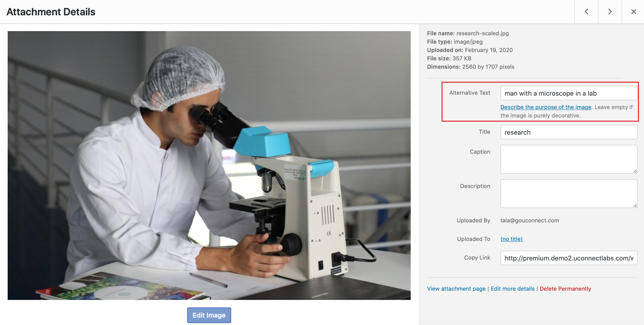Open Edit more details link
This screenshot has height=325, width=644.
[512, 289]
